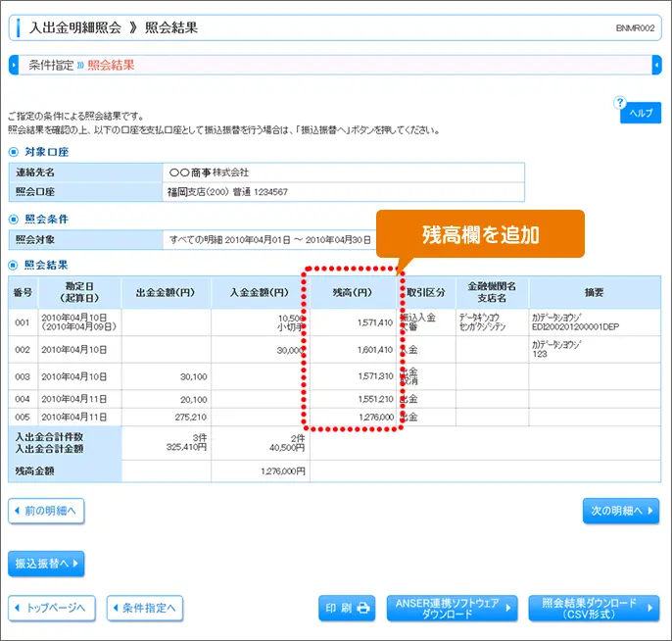The image size is (672, 641).
Task: Click the screen ID BNMR002
Action: point(635,28)
